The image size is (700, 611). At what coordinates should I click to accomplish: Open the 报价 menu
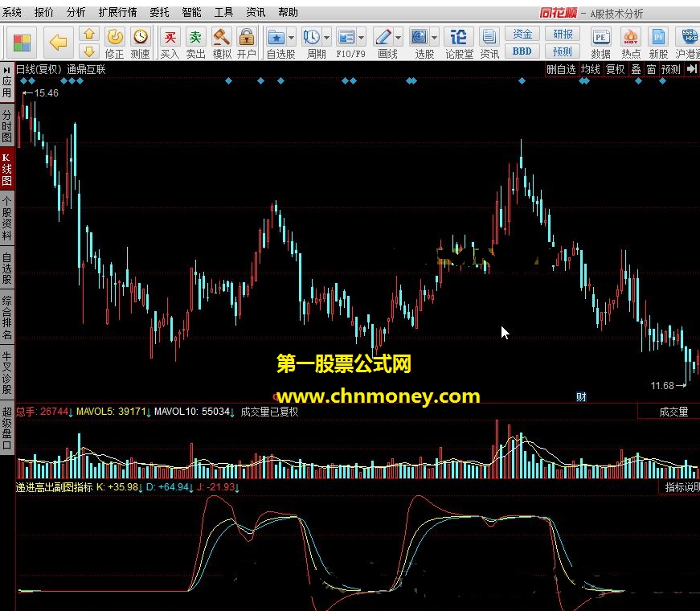click(43, 13)
